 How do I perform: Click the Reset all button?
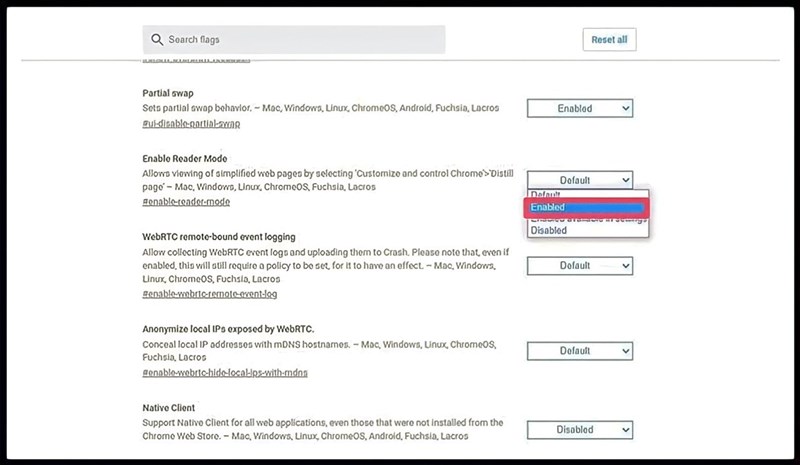tap(609, 40)
